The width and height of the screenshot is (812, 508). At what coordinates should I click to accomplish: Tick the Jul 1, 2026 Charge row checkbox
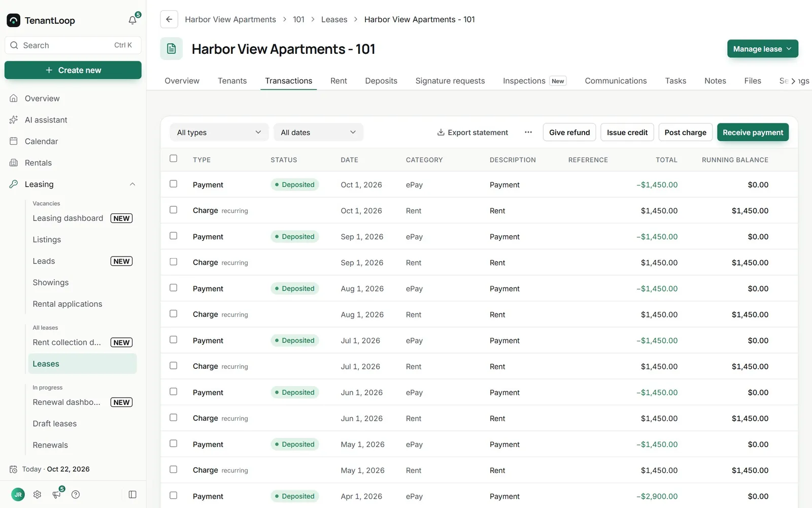174,366
